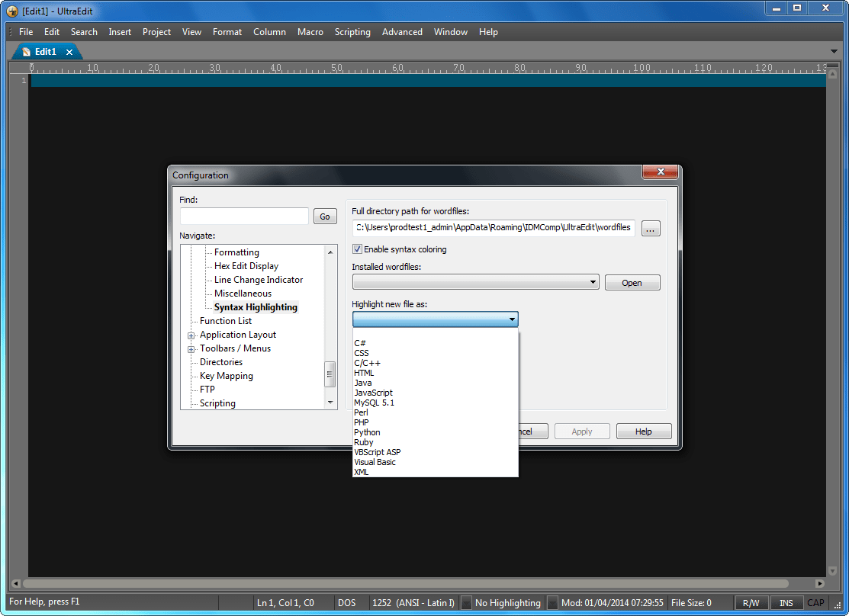The width and height of the screenshot is (849, 616).
Task: Select Python from the highlight list
Action: pos(367,432)
